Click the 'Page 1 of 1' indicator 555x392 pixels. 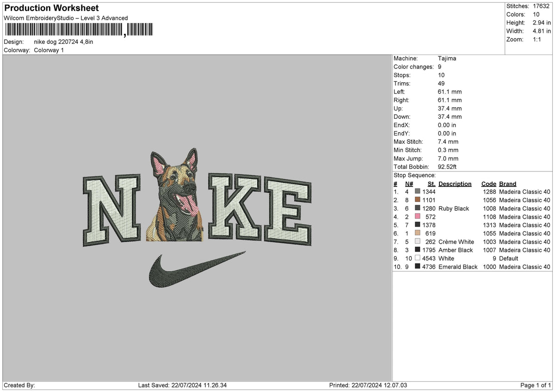(536, 385)
